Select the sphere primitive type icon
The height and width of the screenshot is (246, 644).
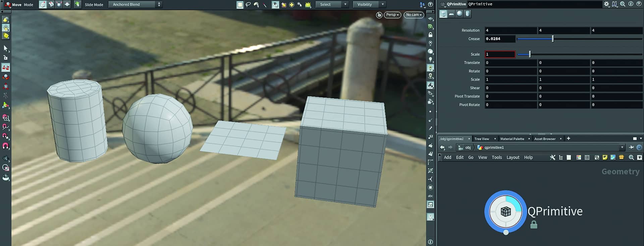[460, 14]
